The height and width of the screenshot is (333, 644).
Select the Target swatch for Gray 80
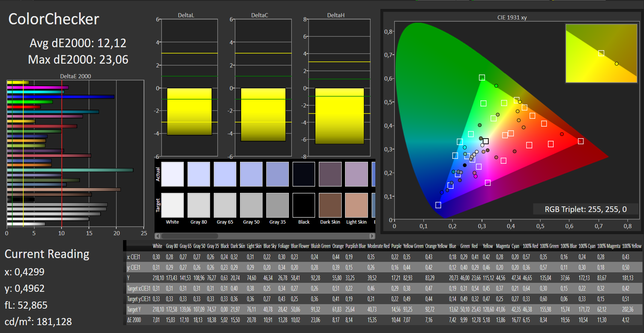pyautogui.click(x=199, y=205)
